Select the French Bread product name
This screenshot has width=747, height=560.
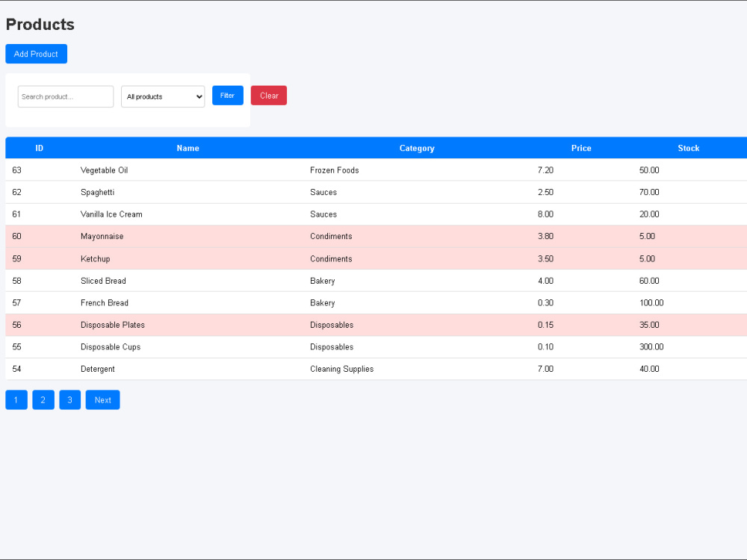105,303
